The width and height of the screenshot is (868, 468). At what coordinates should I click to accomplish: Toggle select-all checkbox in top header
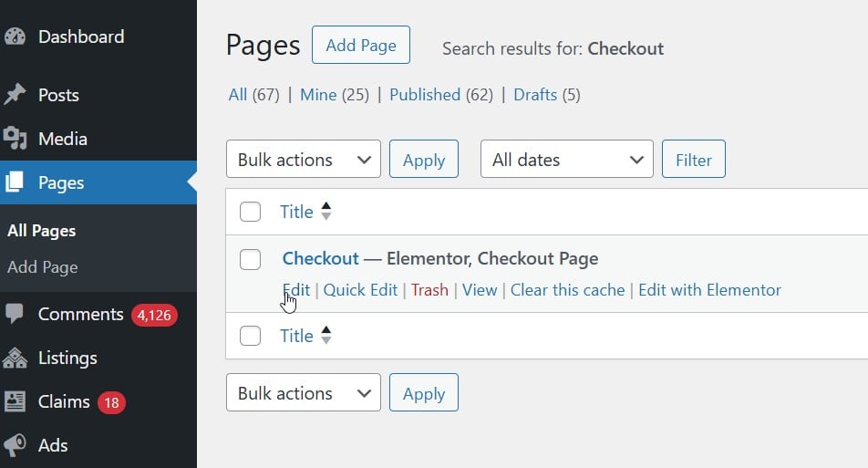coord(250,212)
